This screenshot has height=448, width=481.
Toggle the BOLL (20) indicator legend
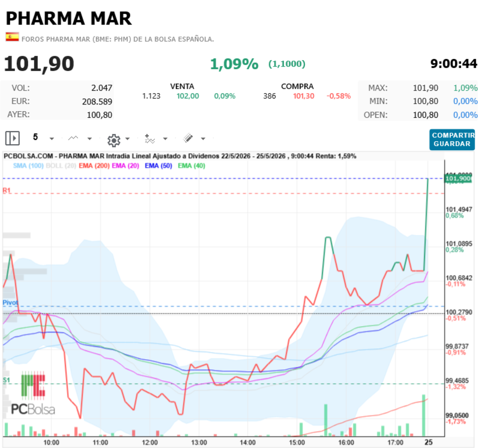[x=61, y=166]
